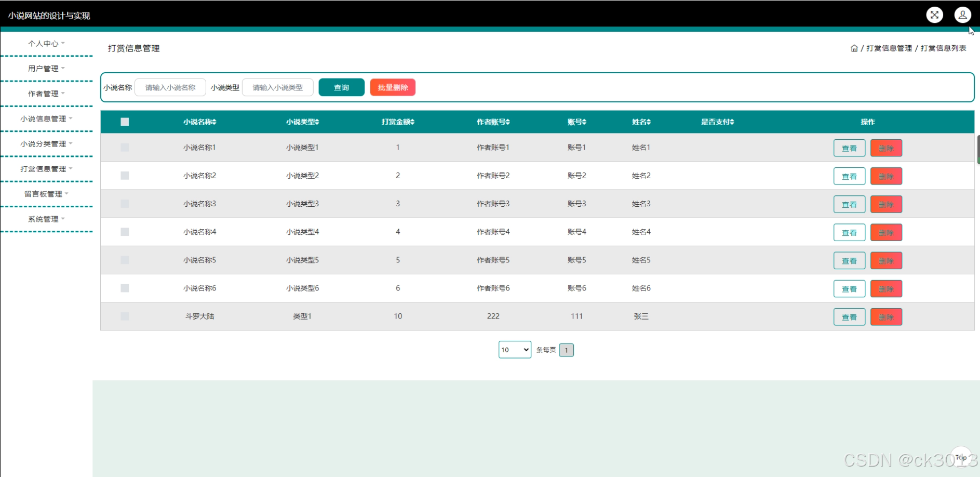Expand the 打赏信息管理 sidebar menu

pos(46,169)
